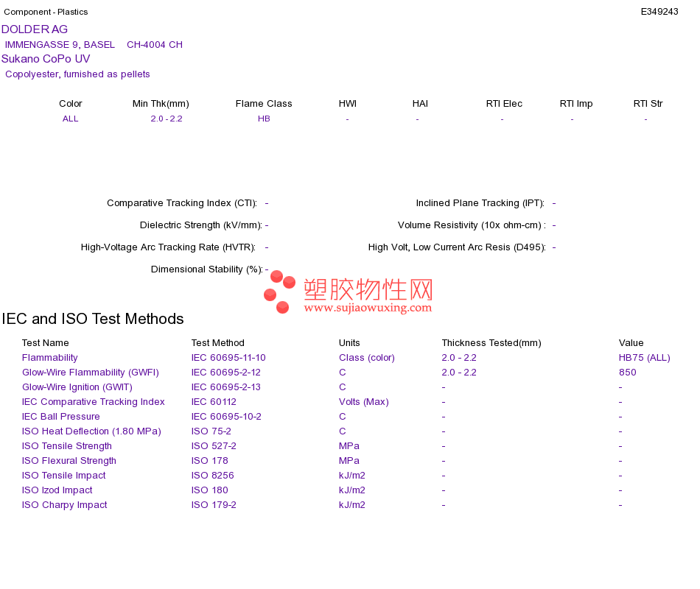Click the HB flame class value
Viewport: 700px width, 589px height.
coord(264,119)
